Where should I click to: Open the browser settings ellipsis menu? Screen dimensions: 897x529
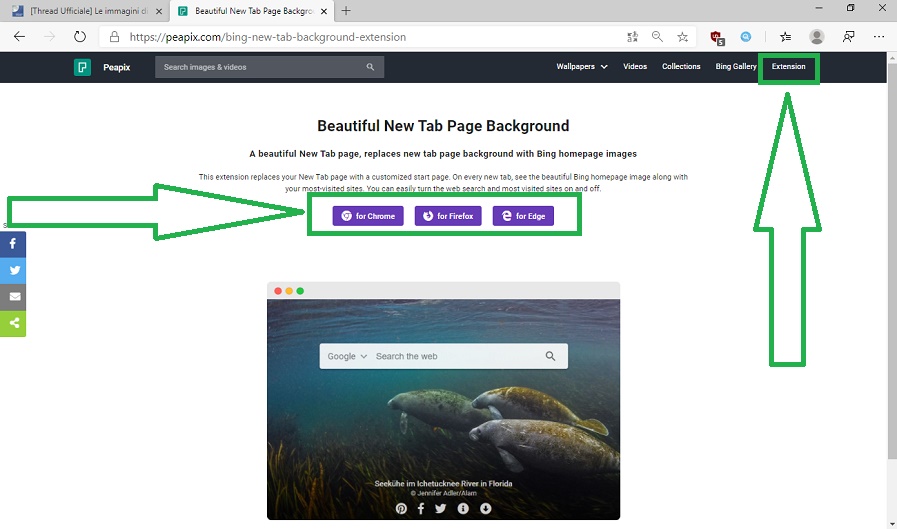tap(879, 37)
